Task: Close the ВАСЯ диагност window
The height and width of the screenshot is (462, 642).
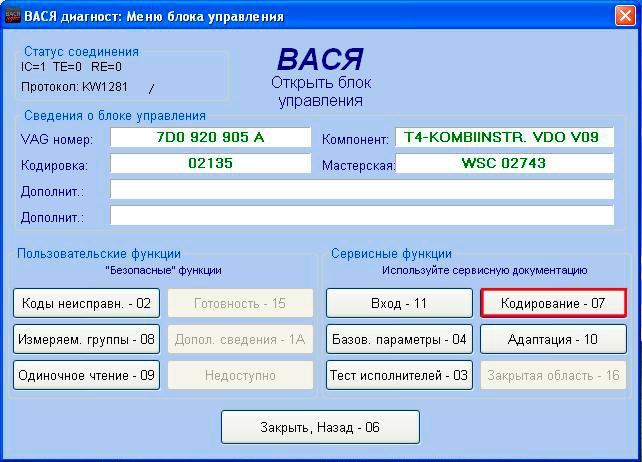Action: point(625,16)
